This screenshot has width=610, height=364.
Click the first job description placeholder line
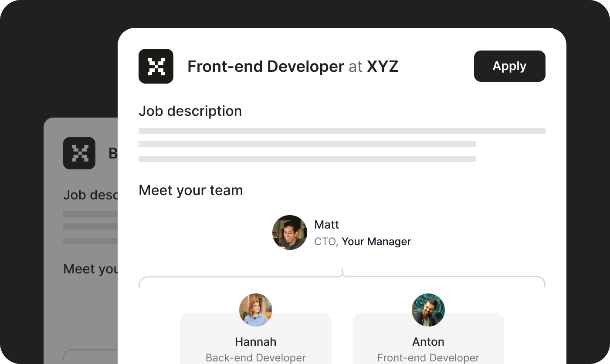coord(342,131)
